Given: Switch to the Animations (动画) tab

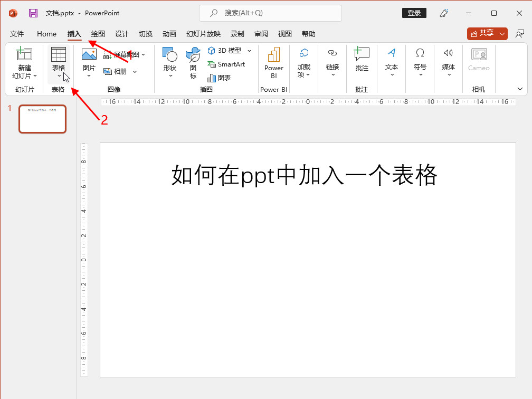Looking at the screenshot, I should 169,34.
